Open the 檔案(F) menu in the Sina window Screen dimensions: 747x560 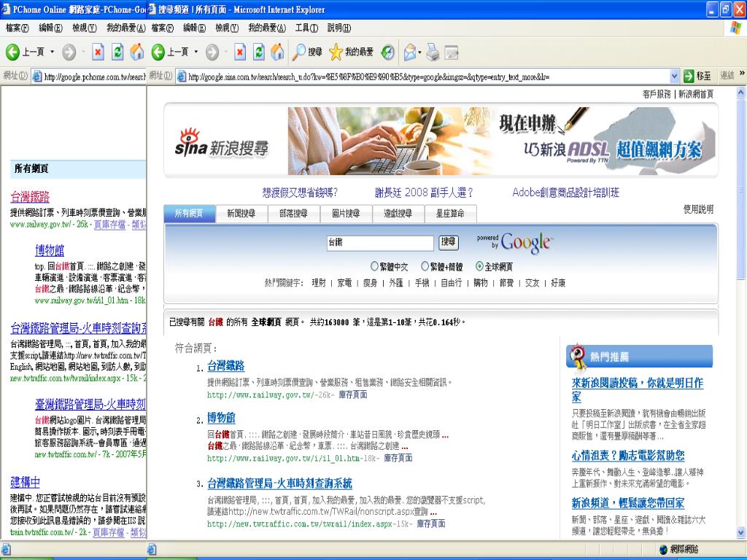tap(163, 28)
